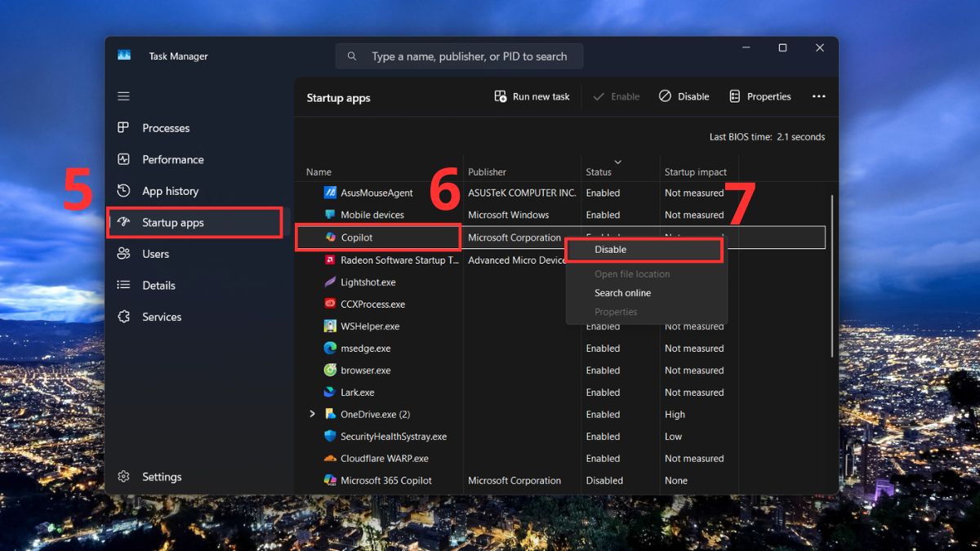Click the Services puzzle icon

point(123,317)
